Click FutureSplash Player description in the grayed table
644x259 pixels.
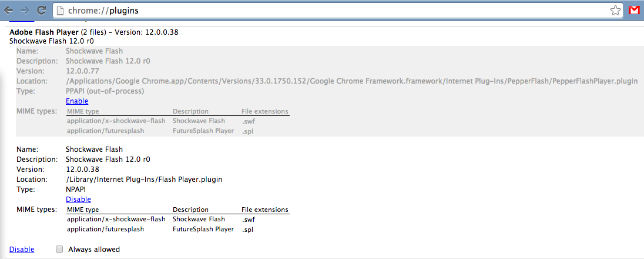coord(203,131)
